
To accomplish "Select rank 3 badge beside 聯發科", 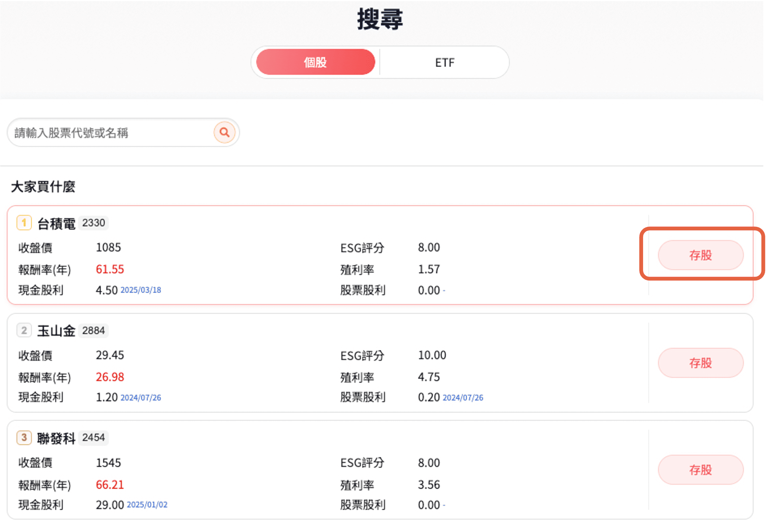I will click(x=24, y=437).
